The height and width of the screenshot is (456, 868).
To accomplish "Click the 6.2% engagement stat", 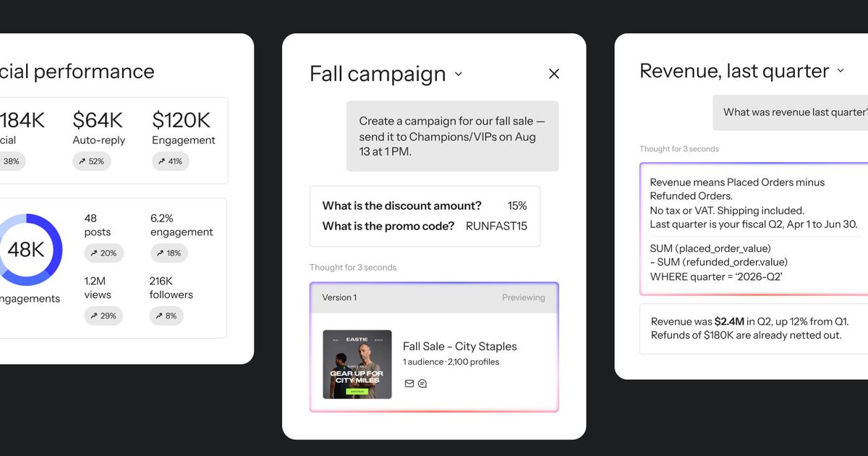I will coord(182,225).
